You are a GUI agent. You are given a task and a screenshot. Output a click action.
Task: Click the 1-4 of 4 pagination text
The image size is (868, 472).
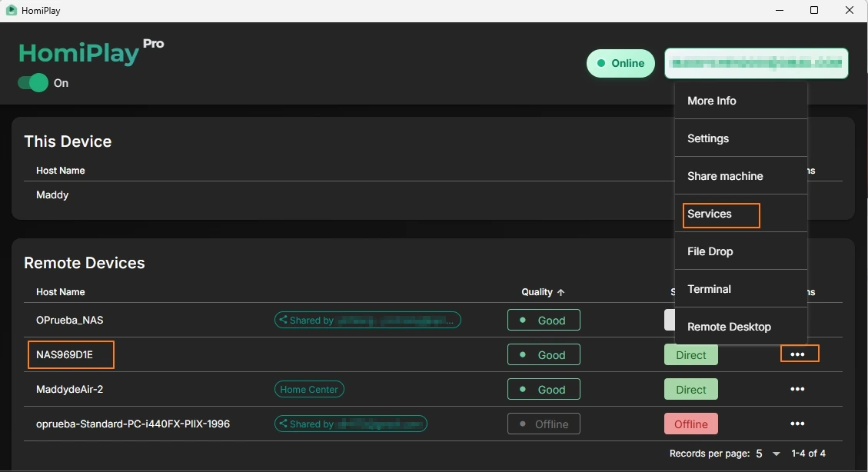808,454
